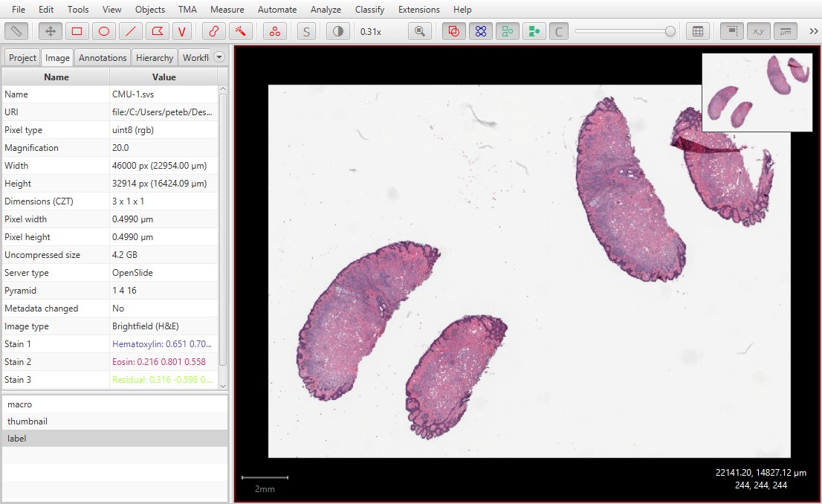Viewport: 822px width, 504px height.
Task: Switch to the Annotations tab
Action: pyautogui.click(x=102, y=57)
